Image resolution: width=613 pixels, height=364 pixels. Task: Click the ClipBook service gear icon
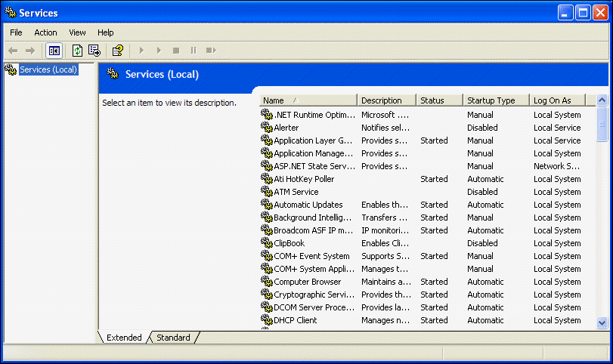pos(267,243)
